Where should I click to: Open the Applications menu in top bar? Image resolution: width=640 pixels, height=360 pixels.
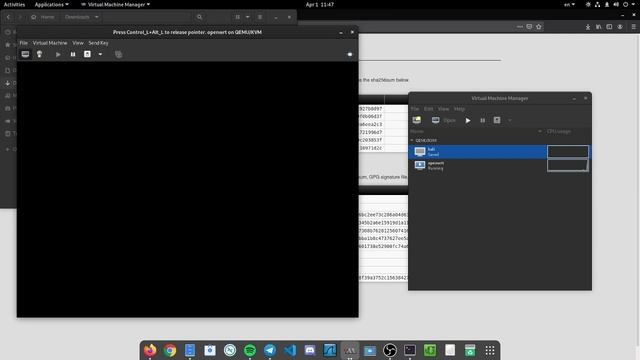pyautogui.click(x=51, y=4)
